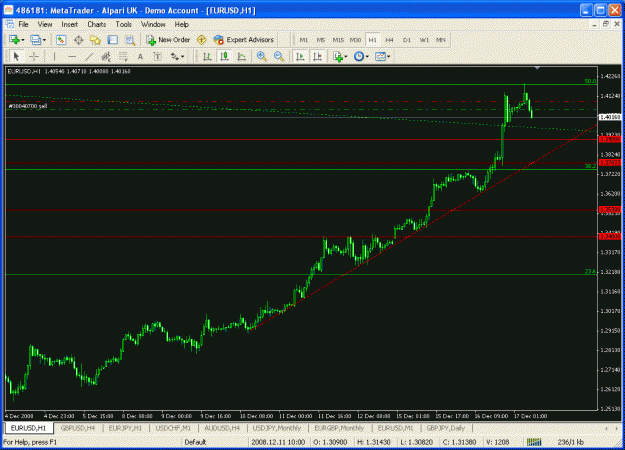The width and height of the screenshot is (625, 450).
Task: Set timeframe to H4
Action: click(389, 40)
